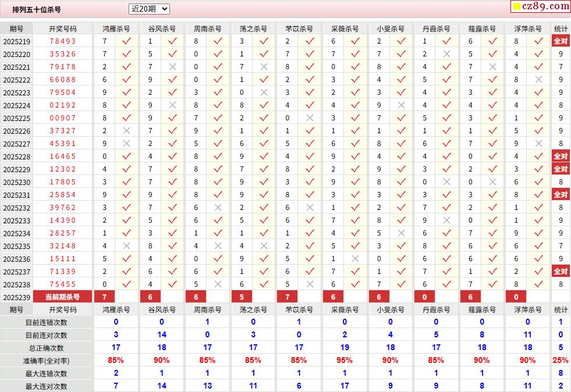Viewport: 571px width, 392px height.
Task: Click the 95% accuracy value for 采薇杀号
Action: point(345,361)
